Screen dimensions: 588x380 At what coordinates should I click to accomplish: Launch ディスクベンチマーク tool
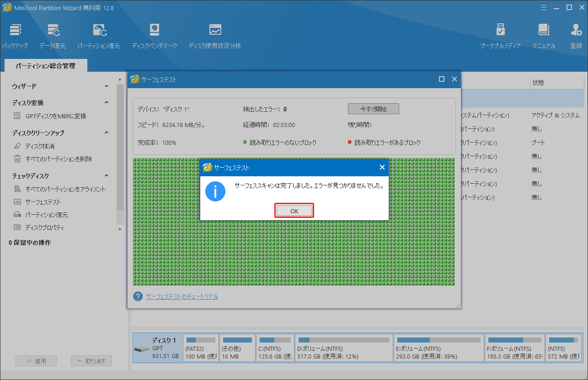[155, 37]
